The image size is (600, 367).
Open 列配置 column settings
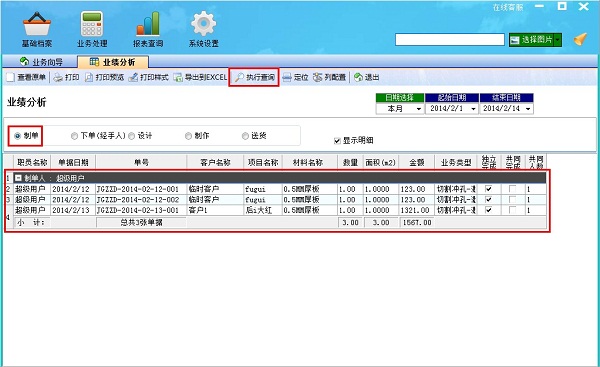[x=329, y=77]
